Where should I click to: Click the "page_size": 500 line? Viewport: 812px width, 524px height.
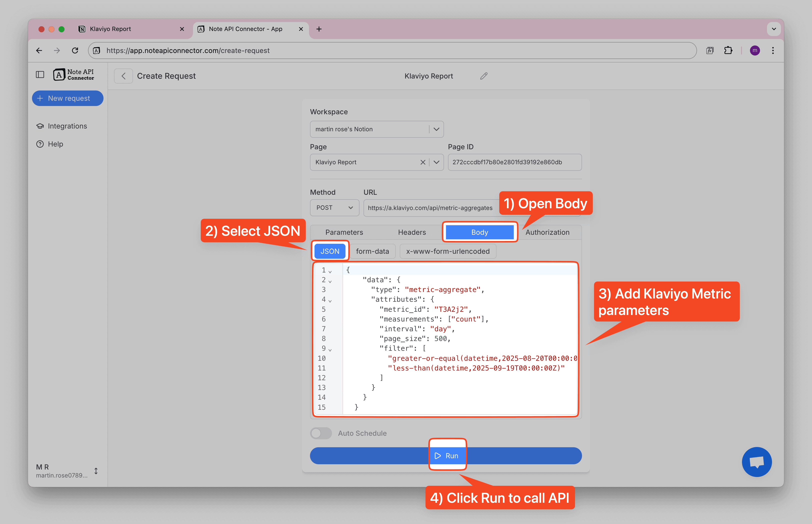pos(415,338)
